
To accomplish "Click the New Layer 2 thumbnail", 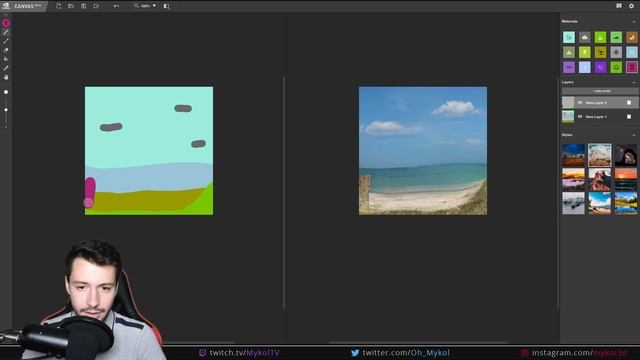I will click(x=568, y=102).
